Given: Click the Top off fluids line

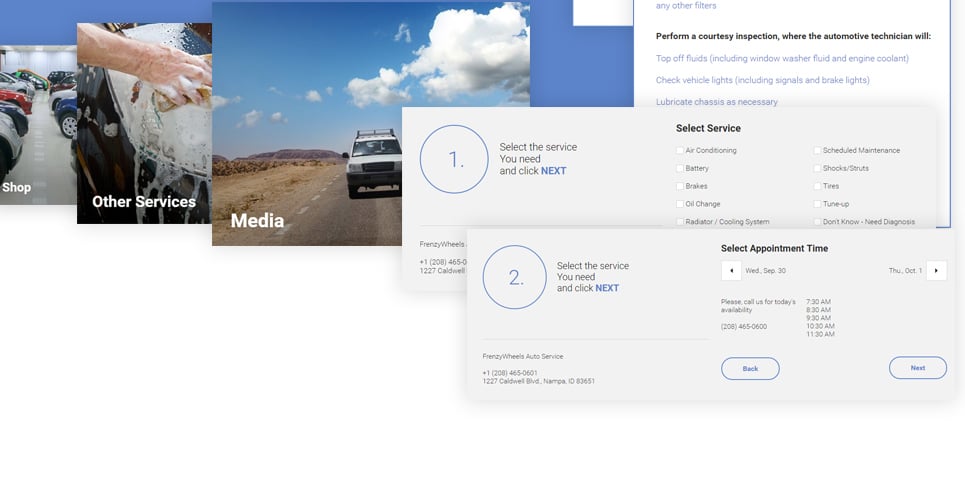Looking at the screenshot, I should point(782,58).
